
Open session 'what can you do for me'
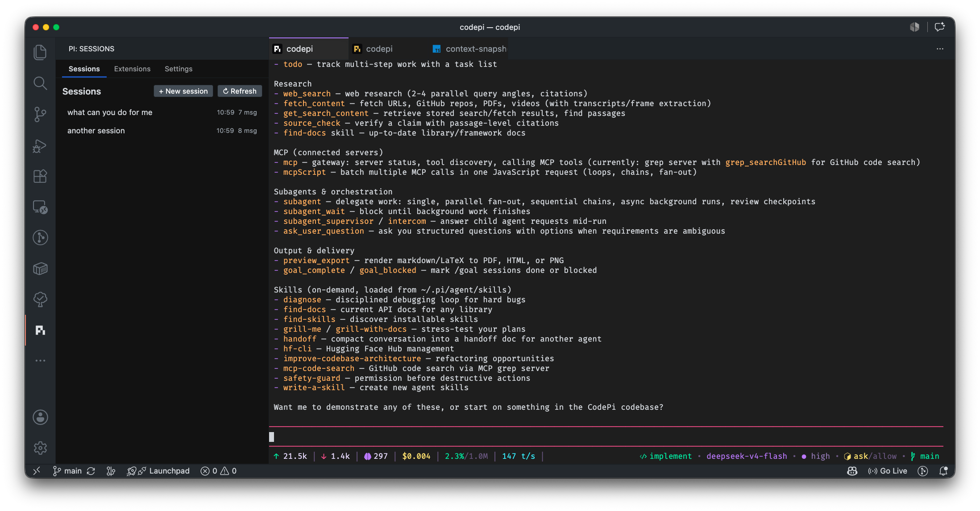click(162, 112)
